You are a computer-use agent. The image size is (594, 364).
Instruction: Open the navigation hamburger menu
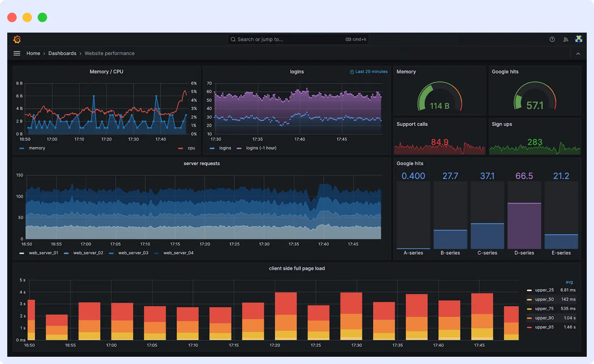[17, 53]
